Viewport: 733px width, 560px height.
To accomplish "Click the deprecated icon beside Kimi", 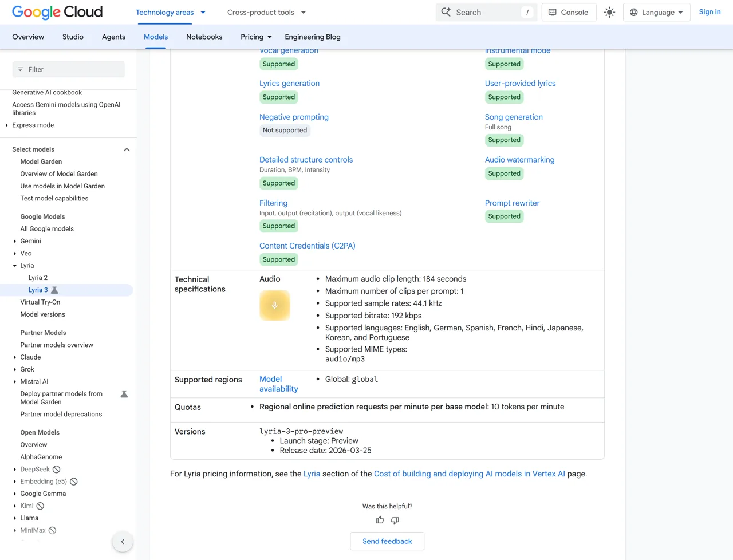I will pyautogui.click(x=40, y=506).
